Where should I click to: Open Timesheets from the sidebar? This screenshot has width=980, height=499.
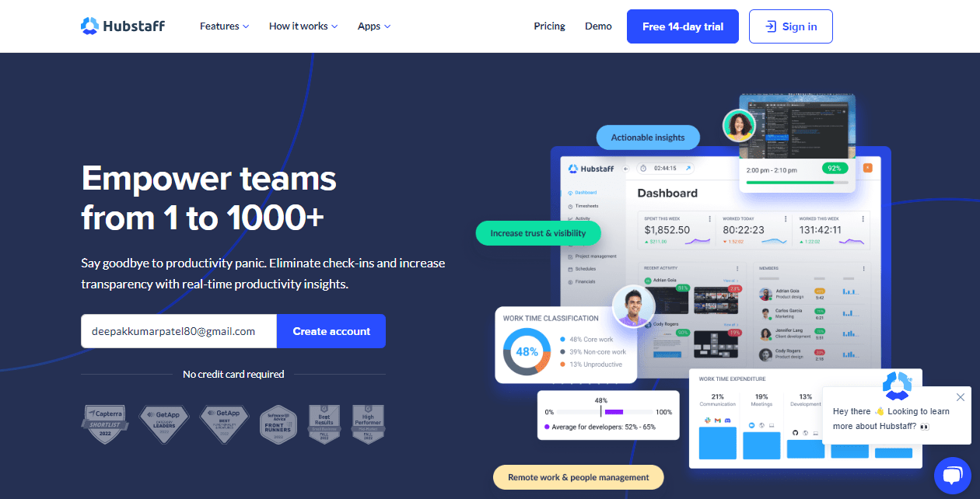tap(585, 206)
